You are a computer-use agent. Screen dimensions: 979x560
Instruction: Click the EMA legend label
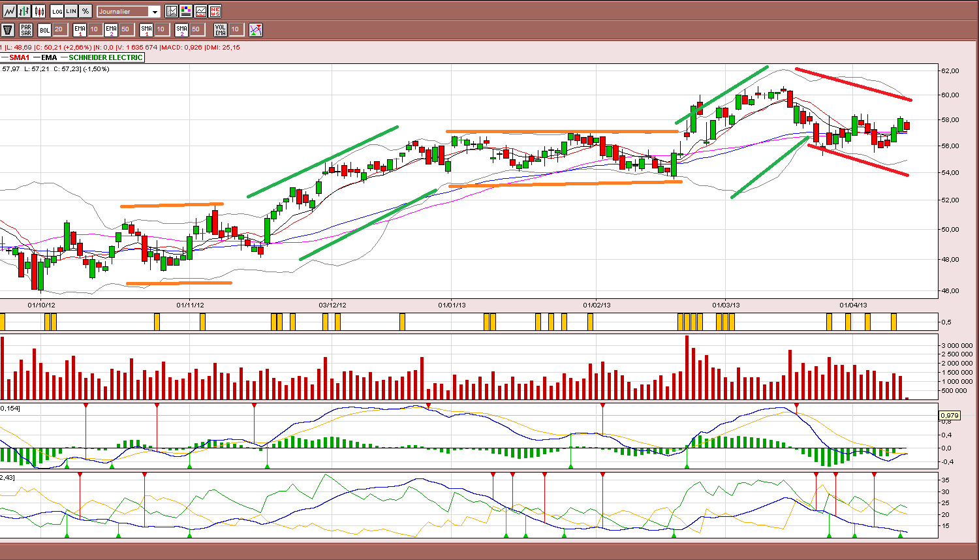[49, 57]
